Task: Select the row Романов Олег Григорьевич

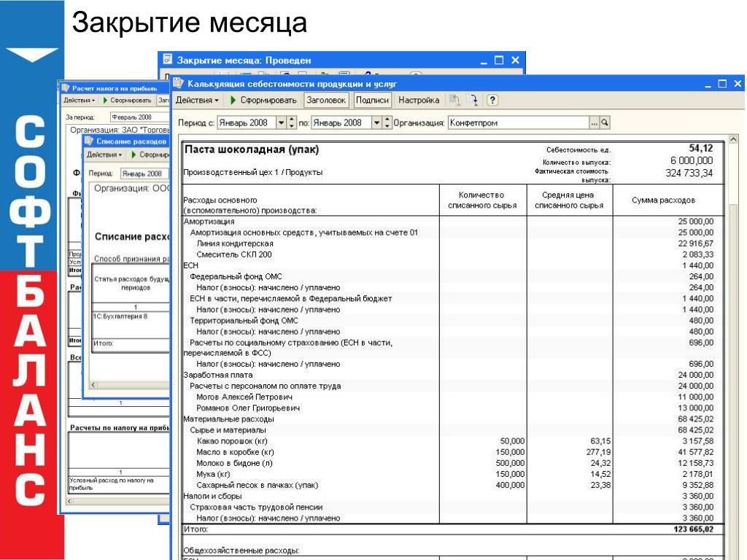Action: 453,408
